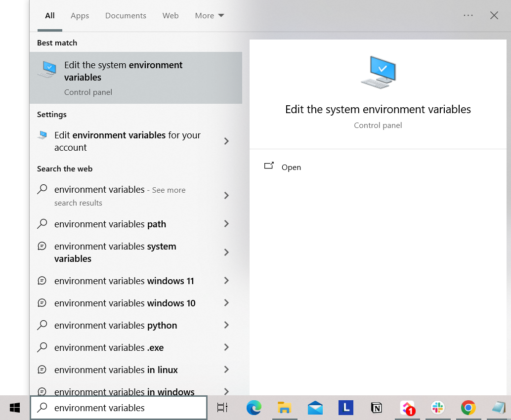This screenshot has width=511, height=420.
Task: Open Notion from the taskbar
Action: click(376, 408)
